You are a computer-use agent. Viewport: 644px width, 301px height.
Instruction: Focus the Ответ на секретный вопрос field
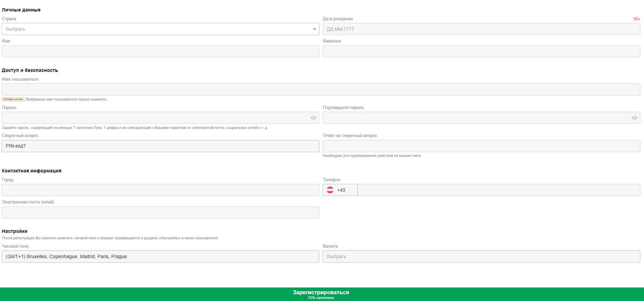[481, 146]
